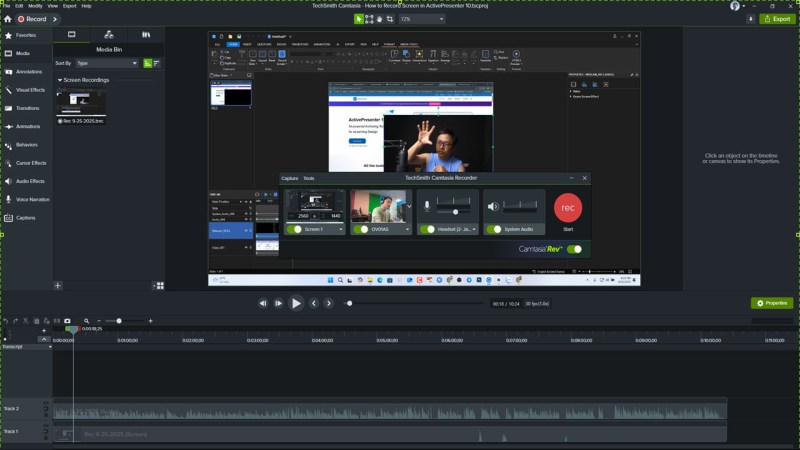
Task: Open the Sort By Type dropdown
Action: pos(107,63)
